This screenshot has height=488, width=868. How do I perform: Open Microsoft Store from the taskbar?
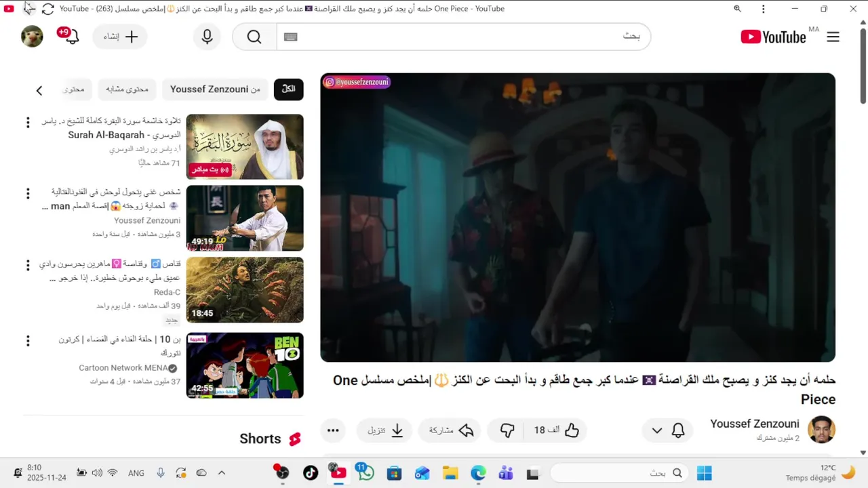point(394,473)
